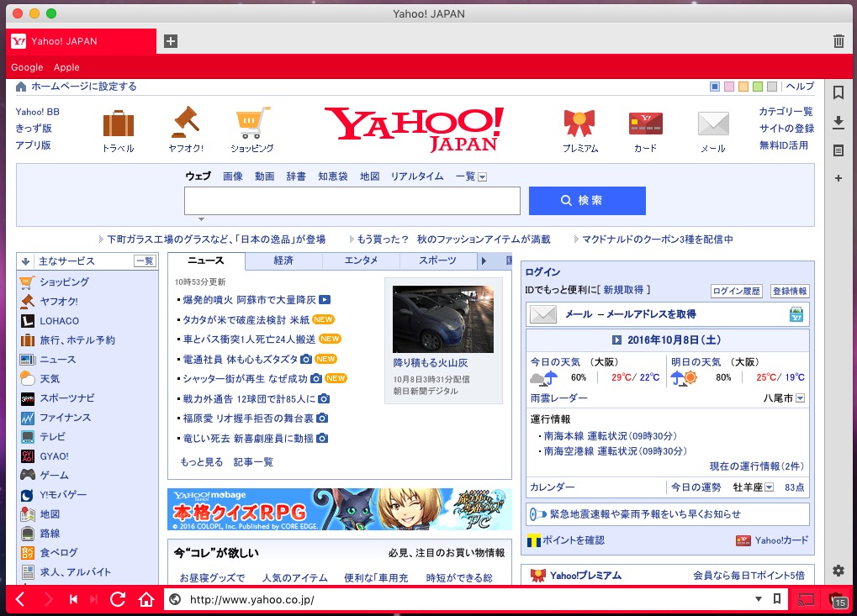This screenshot has height=616, width=857.
Task: Show site info globe icon
Action: [x=175, y=600]
